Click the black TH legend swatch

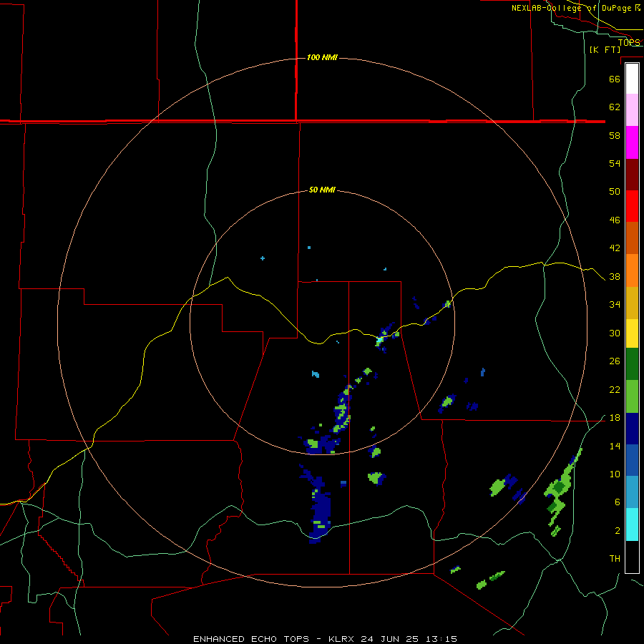click(x=632, y=557)
